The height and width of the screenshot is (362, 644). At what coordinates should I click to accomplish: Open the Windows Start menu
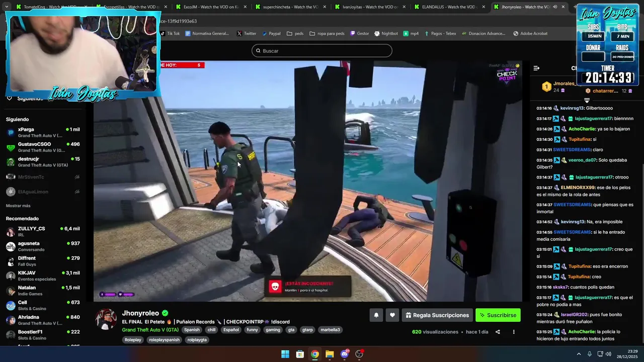pos(285,354)
